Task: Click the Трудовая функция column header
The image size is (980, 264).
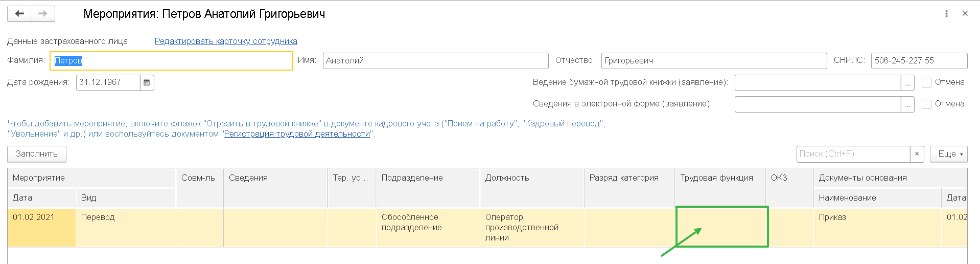Action: (716, 178)
